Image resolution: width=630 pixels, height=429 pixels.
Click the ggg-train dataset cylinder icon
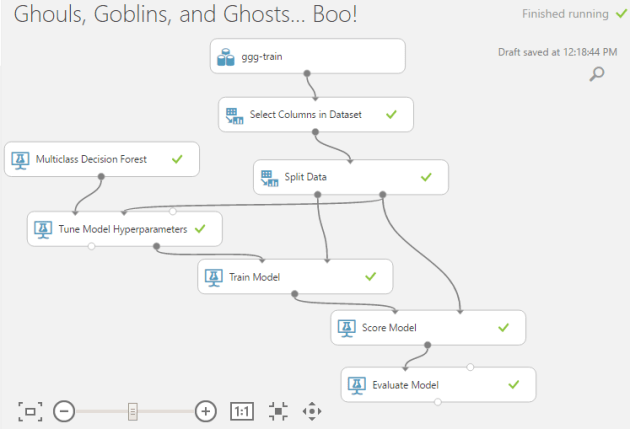tap(227, 57)
